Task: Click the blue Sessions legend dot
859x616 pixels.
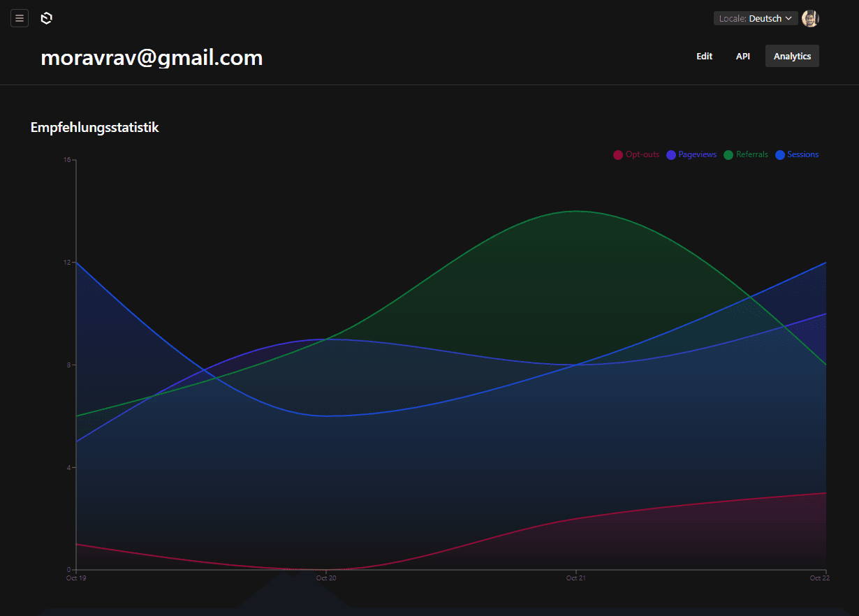Action: [x=780, y=155]
